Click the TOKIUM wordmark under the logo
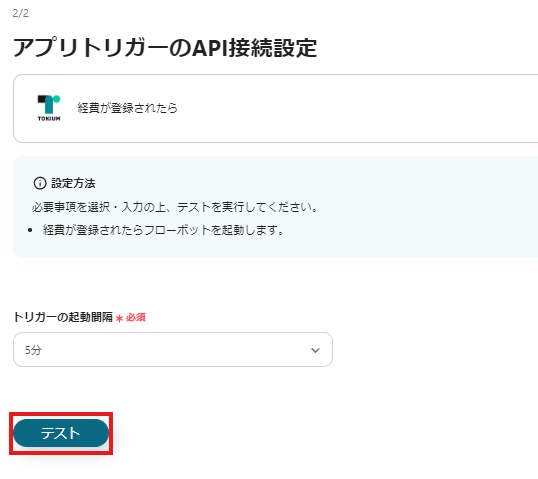Viewport: 538px width, 479px height. [49, 119]
